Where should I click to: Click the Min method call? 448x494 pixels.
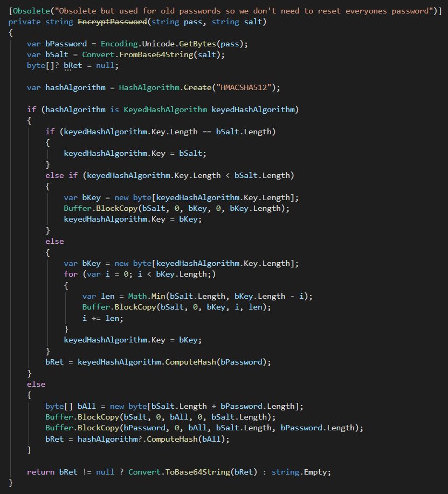pos(158,296)
